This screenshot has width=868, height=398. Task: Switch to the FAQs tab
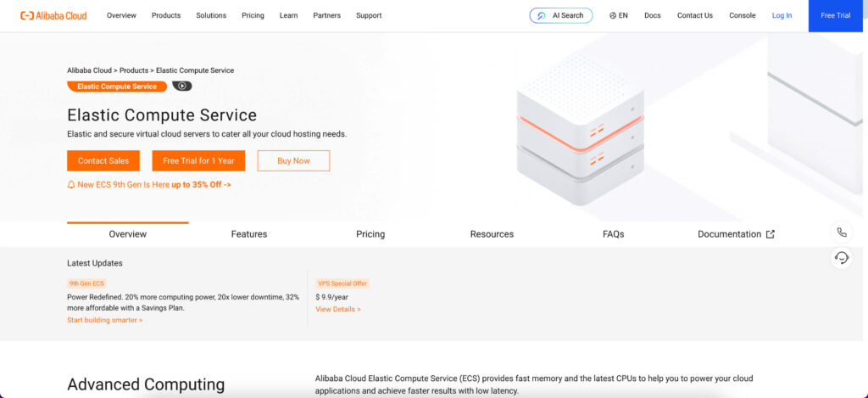pos(614,234)
